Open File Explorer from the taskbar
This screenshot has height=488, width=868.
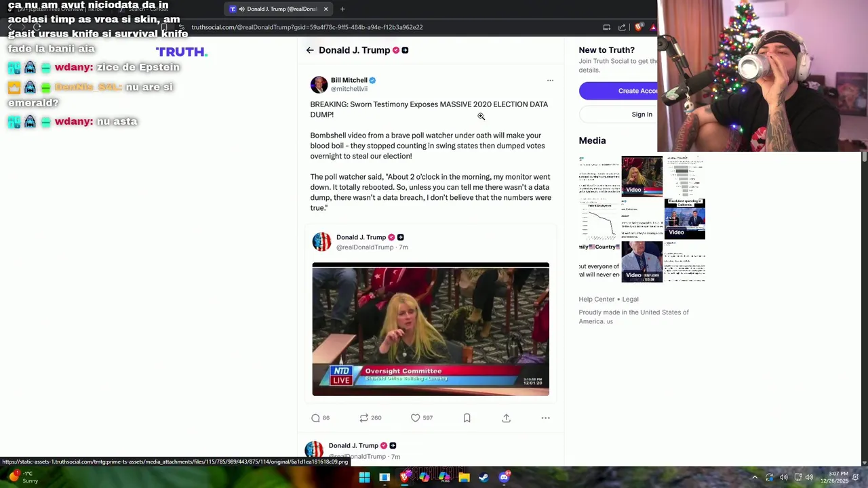coord(464,477)
